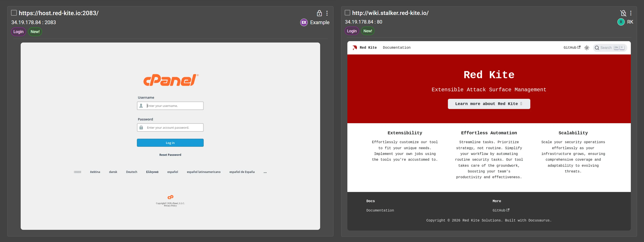Screen dimensions: 644x242
Task: Click the magnifier icon in Search box
Action: tap(597, 48)
